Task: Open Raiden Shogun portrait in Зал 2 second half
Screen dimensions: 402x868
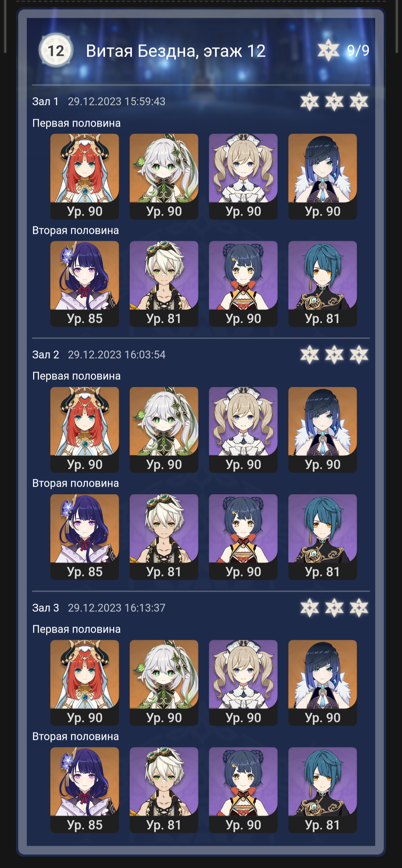Action: [x=84, y=537]
